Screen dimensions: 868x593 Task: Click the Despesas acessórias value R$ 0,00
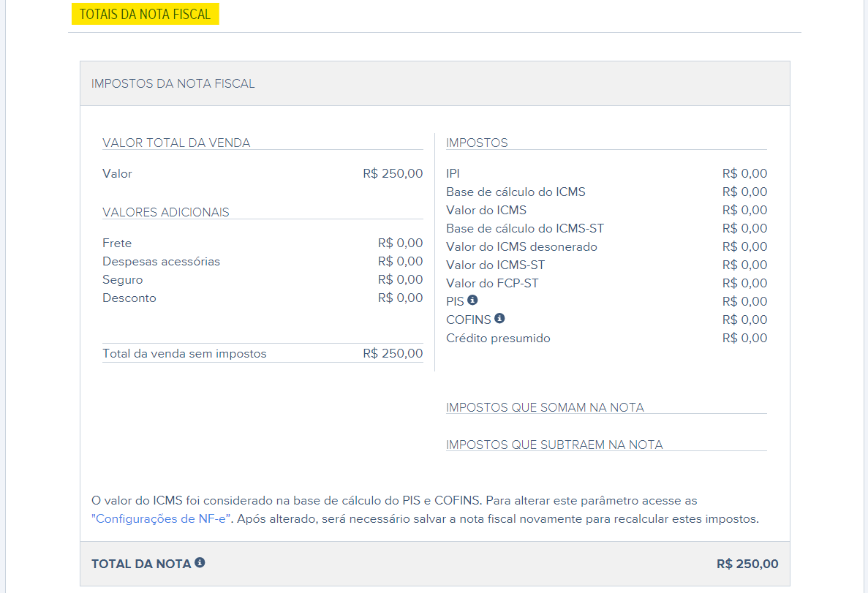[400, 261]
